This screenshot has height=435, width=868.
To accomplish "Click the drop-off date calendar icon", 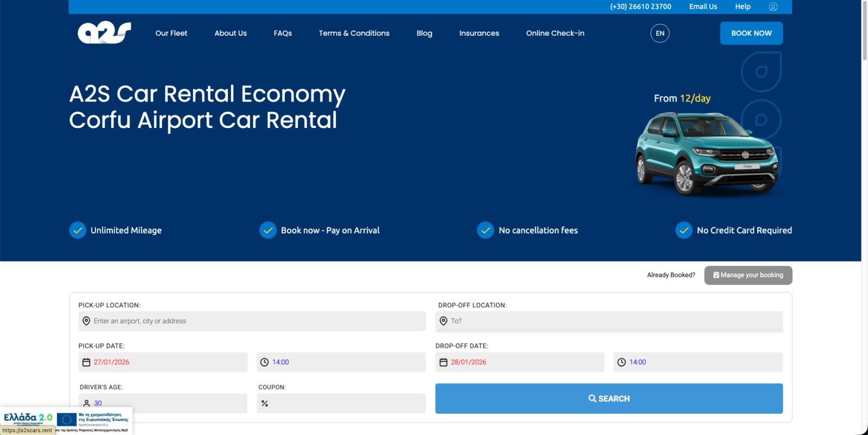I will click(x=443, y=362).
